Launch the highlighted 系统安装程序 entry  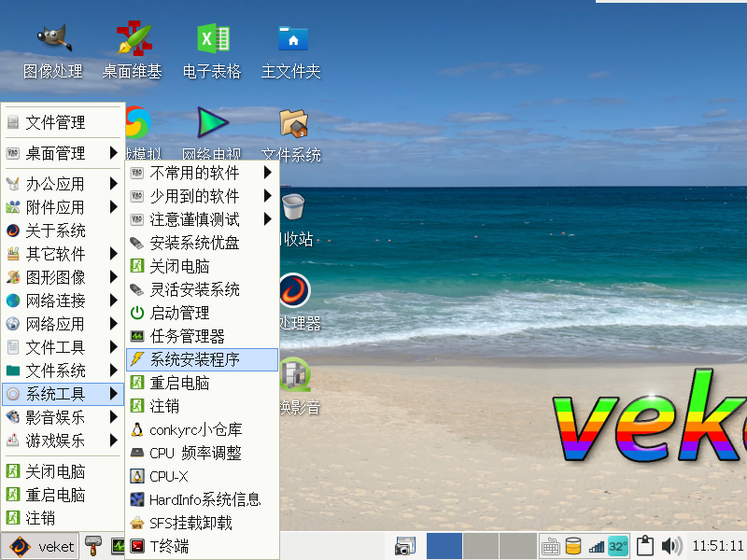coord(202,359)
